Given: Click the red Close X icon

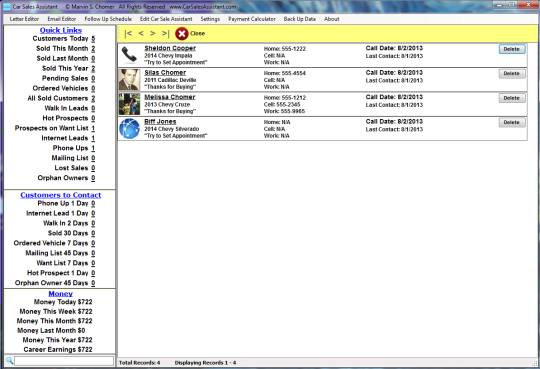Looking at the screenshot, I should [181, 33].
